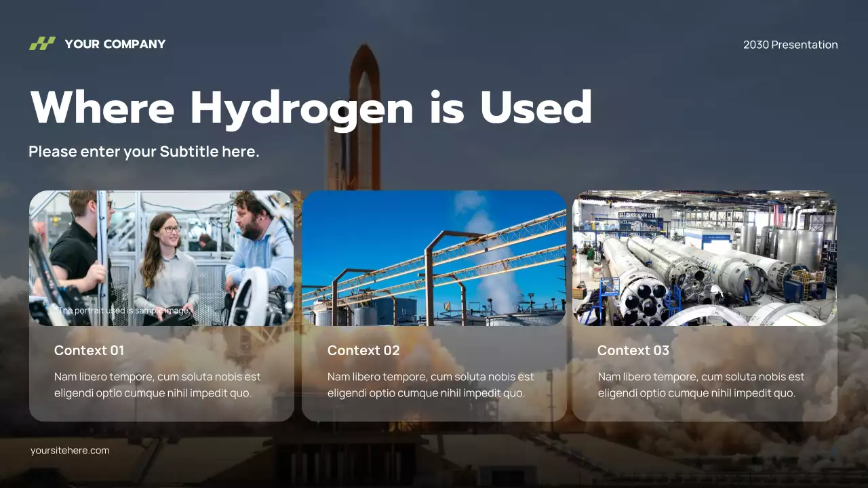Select the body text under Context 01
Viewport: 868px width, 488px height.
[x=156, y=384]
